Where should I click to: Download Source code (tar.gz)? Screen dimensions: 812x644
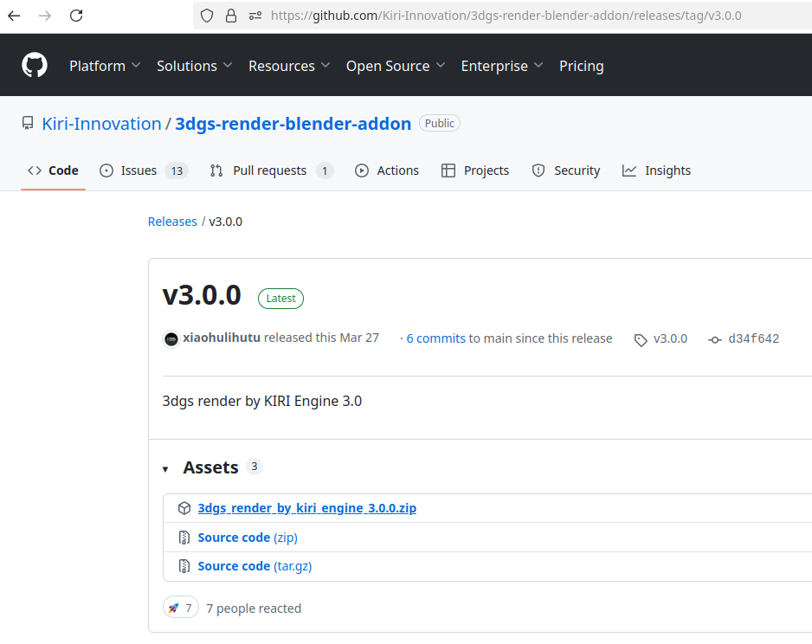[x=255, y=566]
